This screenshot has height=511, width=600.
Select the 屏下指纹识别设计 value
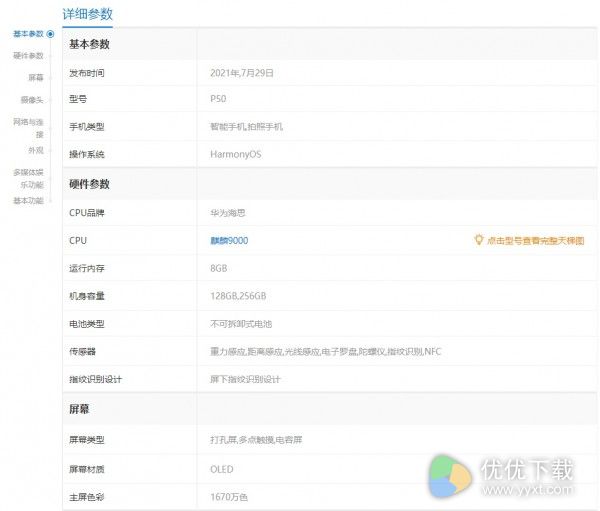[245, 379]
